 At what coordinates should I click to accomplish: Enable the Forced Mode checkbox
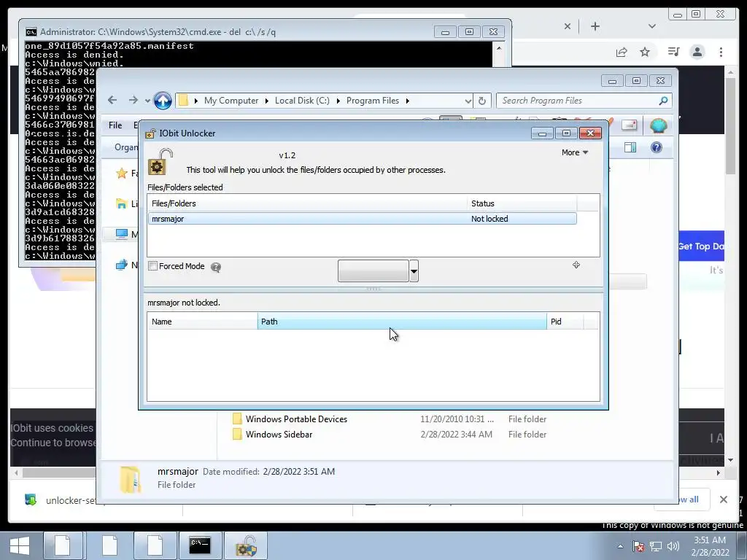pos(153,266)
